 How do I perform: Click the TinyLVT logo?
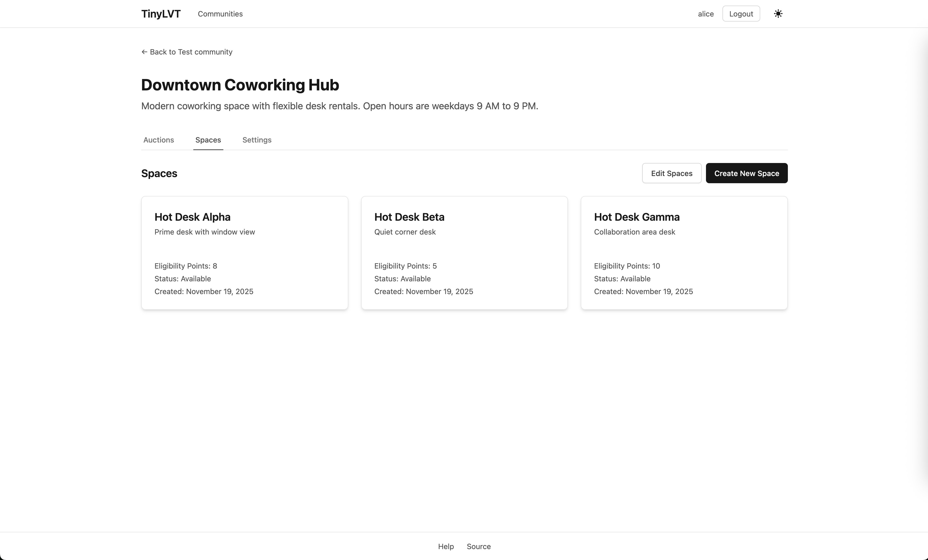(x=161, y=14)
